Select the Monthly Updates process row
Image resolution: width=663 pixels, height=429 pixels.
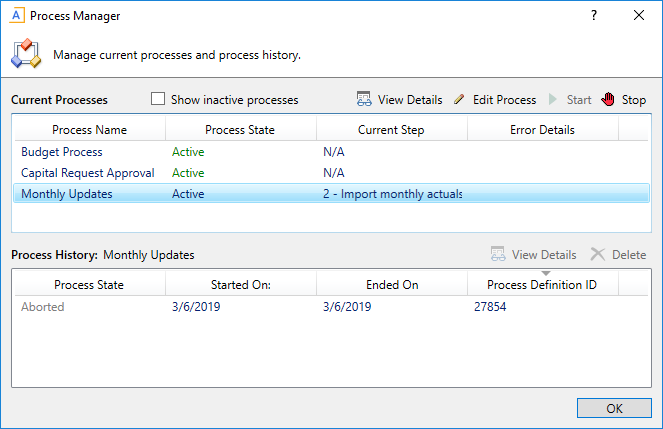(x=67, y=194)
